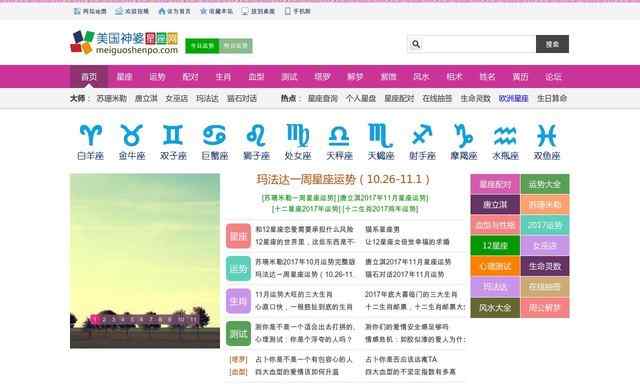Open the 姓名 navigation menu item

487,77
